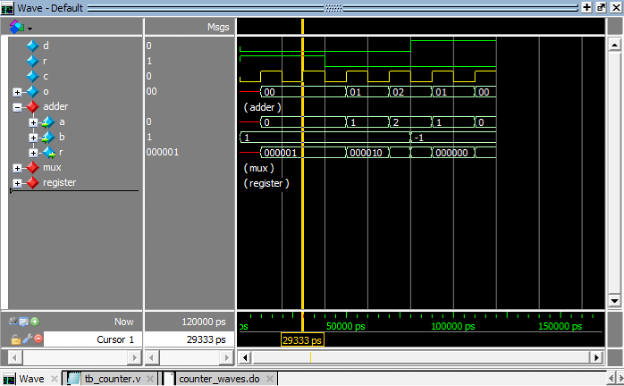Click the waveform horizontal scrollbar right arrow
Screen dimensions: 624x386
[x=596, y=357]
